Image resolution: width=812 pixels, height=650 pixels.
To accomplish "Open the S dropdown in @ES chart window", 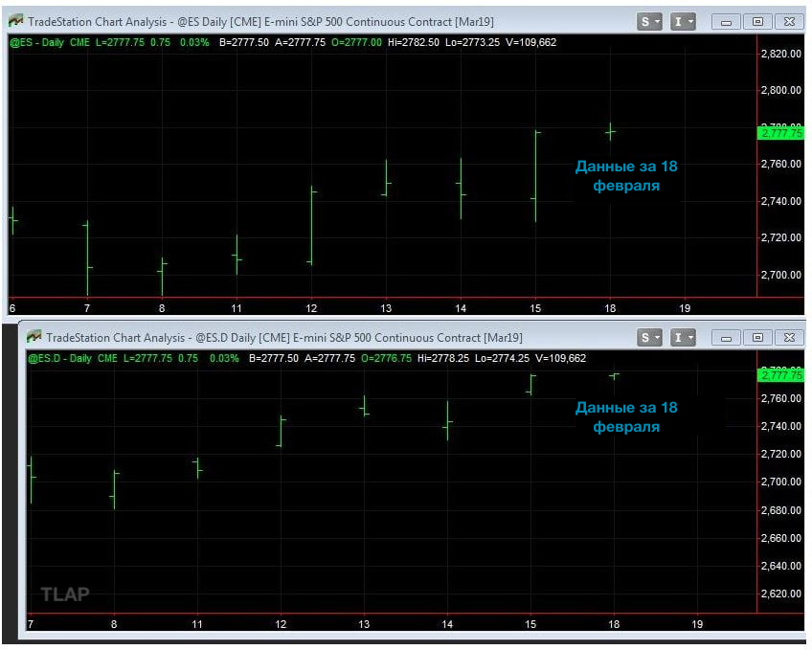I will 649,22.
